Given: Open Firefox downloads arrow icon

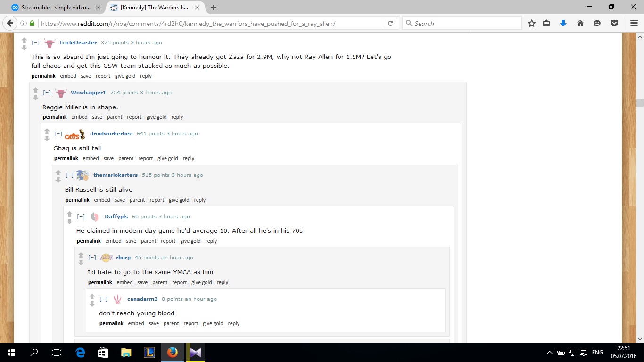Looking at the screenshot, I should (563, 23).
